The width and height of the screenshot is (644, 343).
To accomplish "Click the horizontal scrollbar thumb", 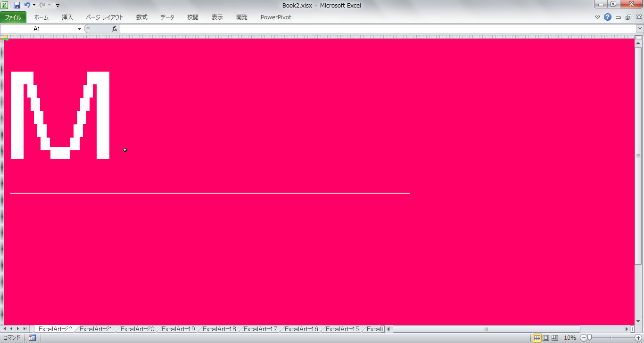I will (486, 329).
